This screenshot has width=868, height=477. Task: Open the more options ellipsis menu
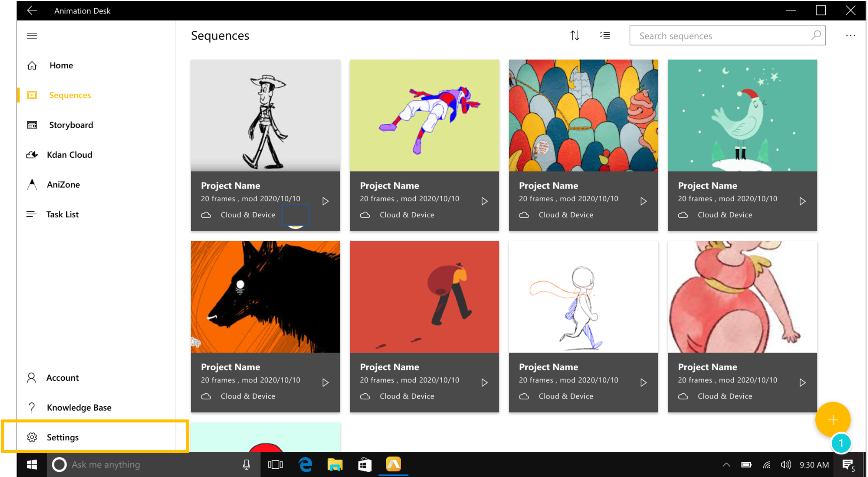point(850,35)
